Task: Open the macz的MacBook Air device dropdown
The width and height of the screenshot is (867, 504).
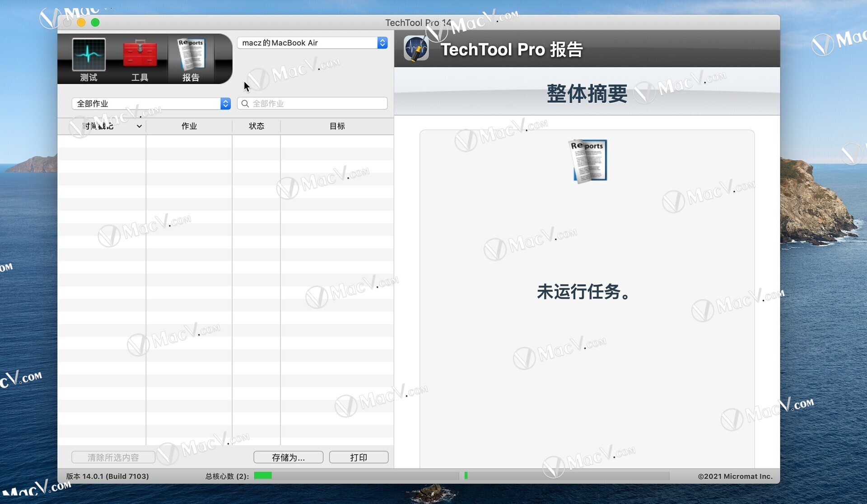Action: pyautogui.click(x=312, y=43)
